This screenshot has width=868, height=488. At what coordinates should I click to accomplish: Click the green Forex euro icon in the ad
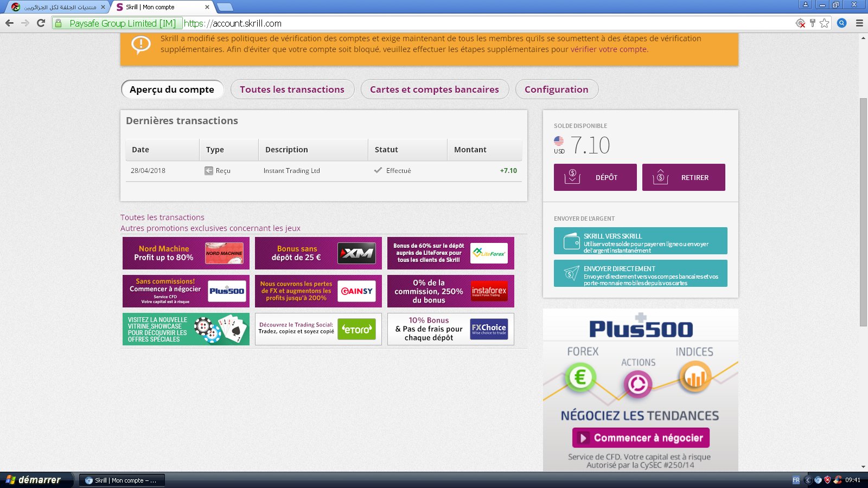coord(580,377)
